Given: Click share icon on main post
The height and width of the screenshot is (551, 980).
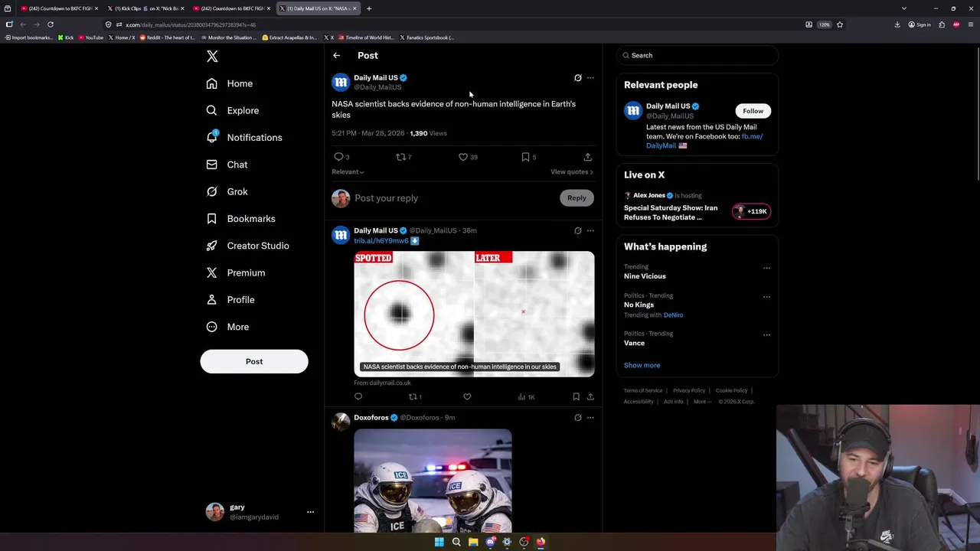Looking at the screenshot, I should [587, 157].
